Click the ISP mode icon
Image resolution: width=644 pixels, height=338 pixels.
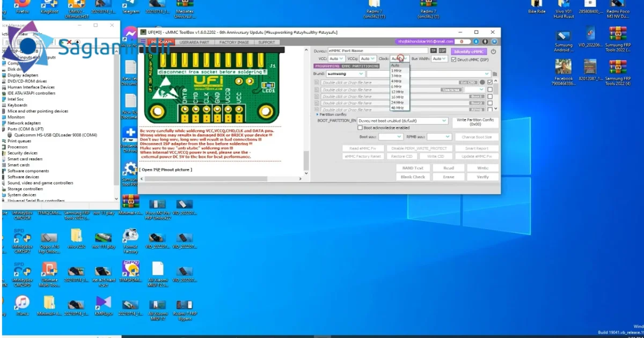click(442, 50)
